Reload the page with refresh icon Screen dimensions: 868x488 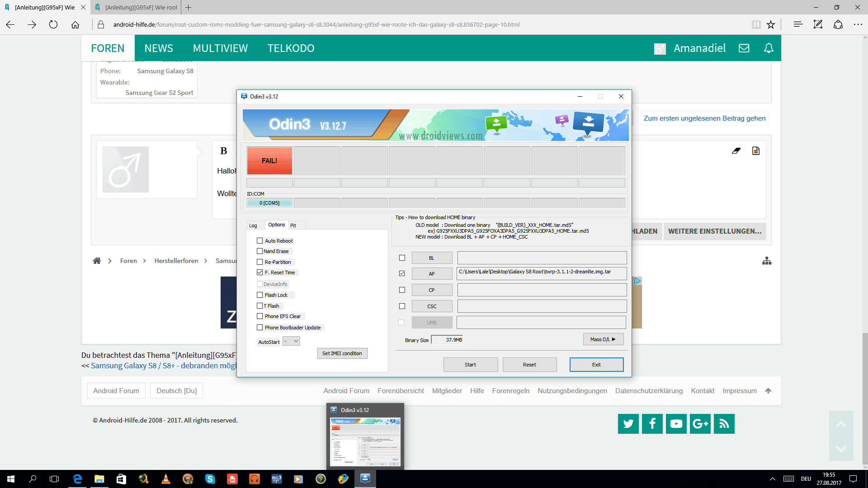coord(53,25)
